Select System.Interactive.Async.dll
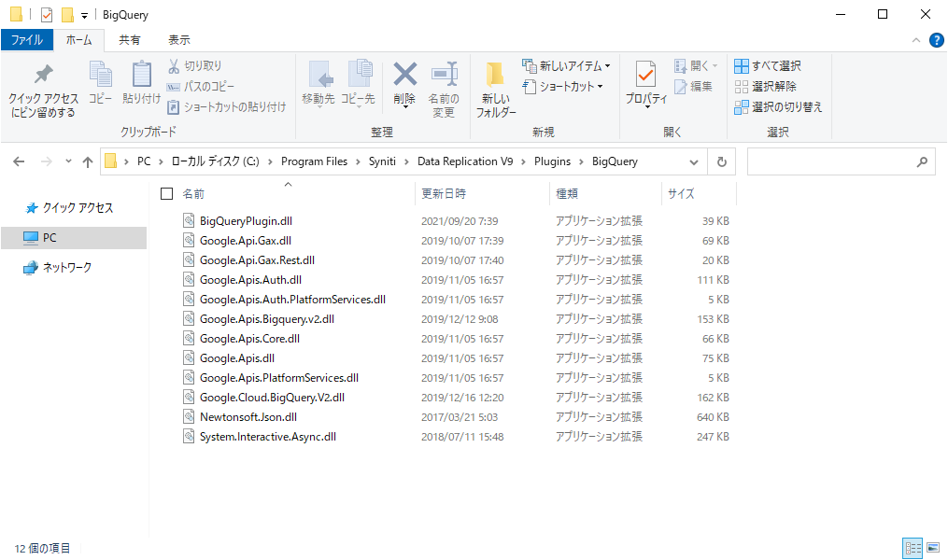948x560 pixels. pyautogui.click(x=268, y=437)
